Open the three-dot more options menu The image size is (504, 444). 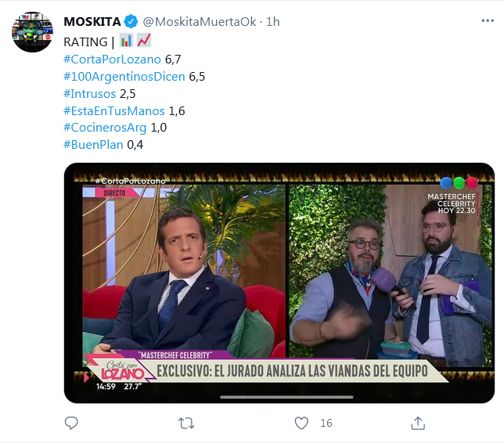(x=488, y=21)
